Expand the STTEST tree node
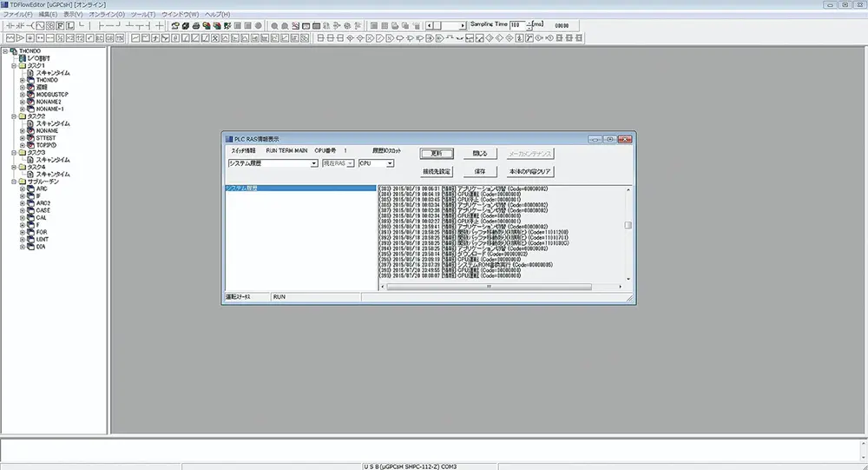Viewport: 868px width, 470px height. (x=23, y=137)
